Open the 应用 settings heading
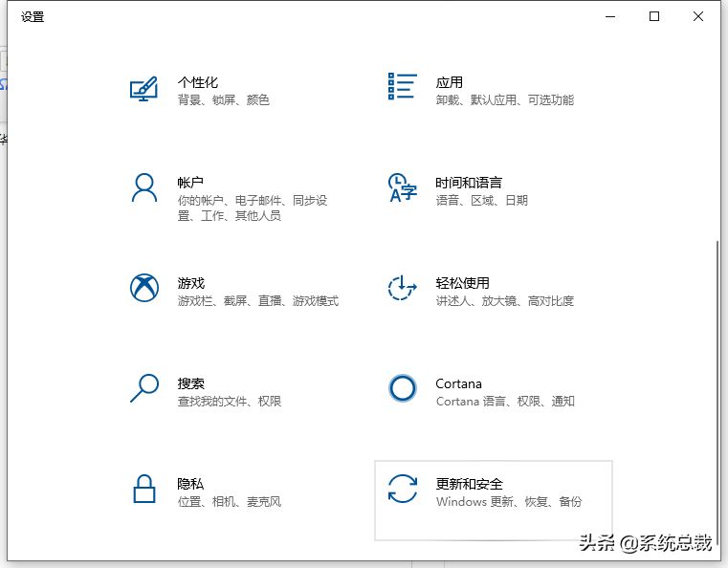 tap(449, 82)
